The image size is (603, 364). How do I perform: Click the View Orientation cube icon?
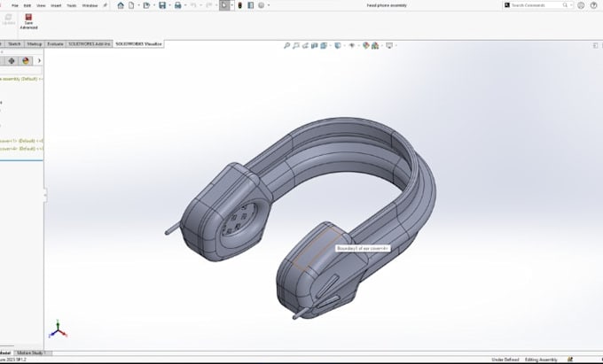pos(324,46)
